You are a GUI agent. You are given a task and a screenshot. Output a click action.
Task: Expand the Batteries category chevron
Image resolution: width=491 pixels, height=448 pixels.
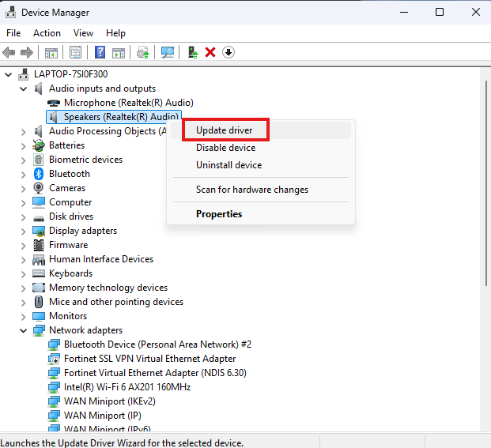click(x=23, y=146)
